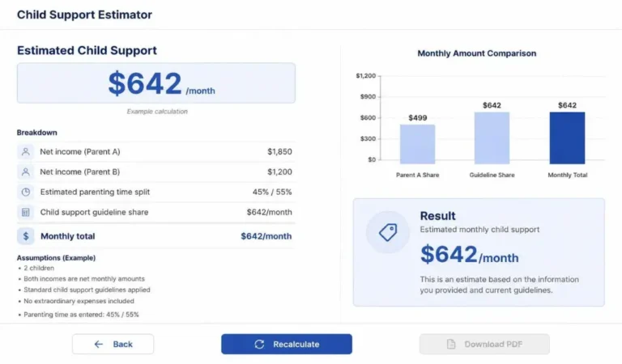Click the $642/month amount in Result card

click(x=469, y=254)
